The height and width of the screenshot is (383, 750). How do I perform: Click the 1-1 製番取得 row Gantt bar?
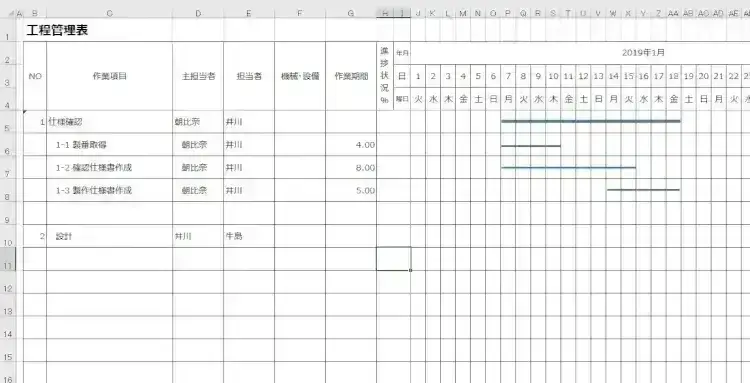point(531,146)
